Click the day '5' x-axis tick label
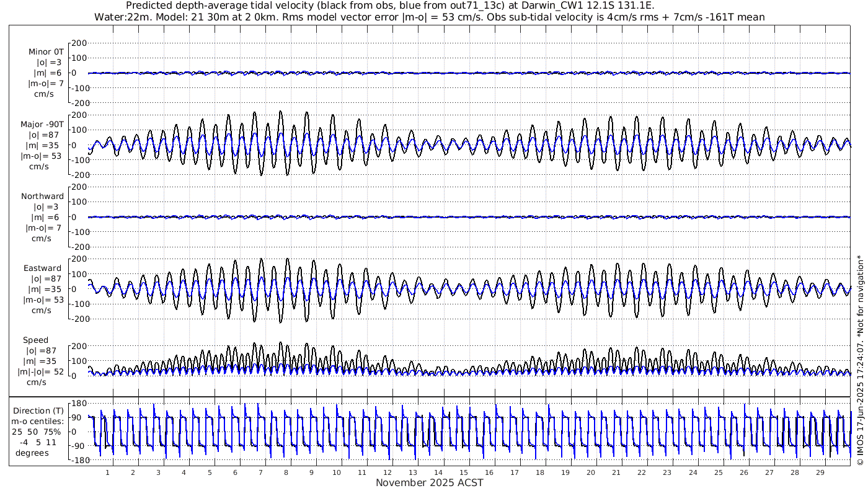 pyautogui.click(x=210, y=472)
